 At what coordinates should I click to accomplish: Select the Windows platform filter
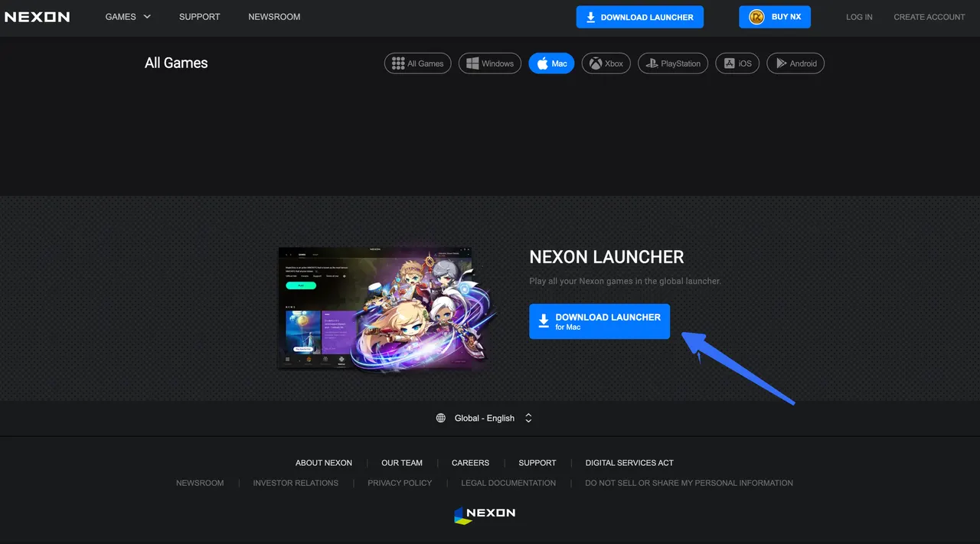tap(490, 64)
